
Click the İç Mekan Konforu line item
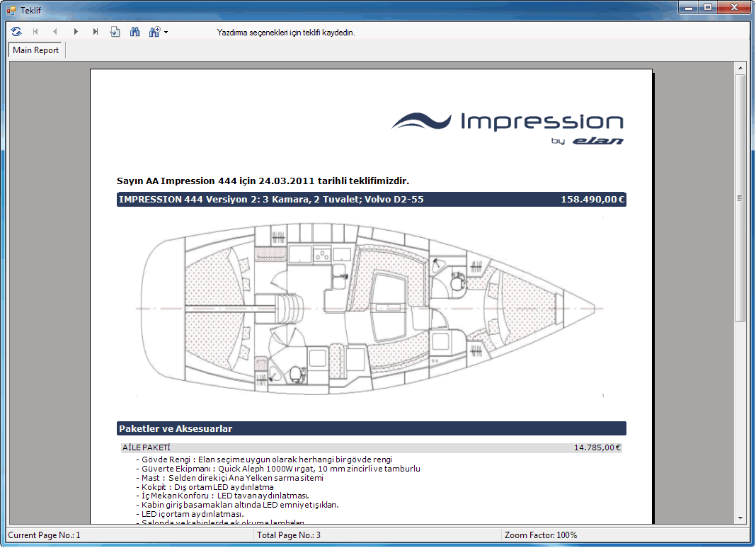coord(222,496)
